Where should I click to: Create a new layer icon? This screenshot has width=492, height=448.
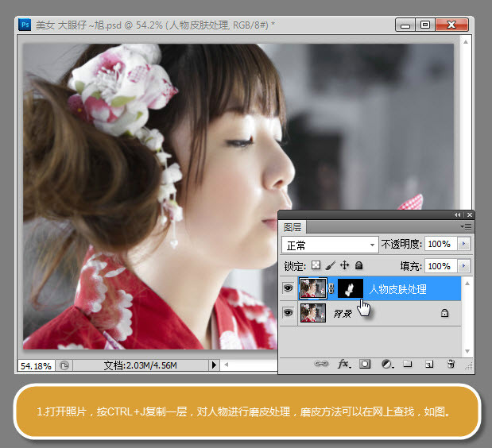click(x=429, y=364)
